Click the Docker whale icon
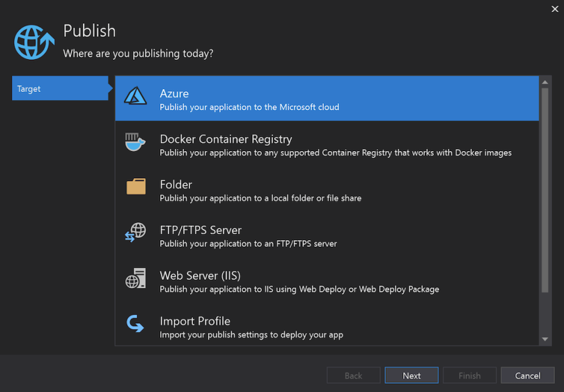Viewport: 564px width, 392px height. (x=135, y=142)
